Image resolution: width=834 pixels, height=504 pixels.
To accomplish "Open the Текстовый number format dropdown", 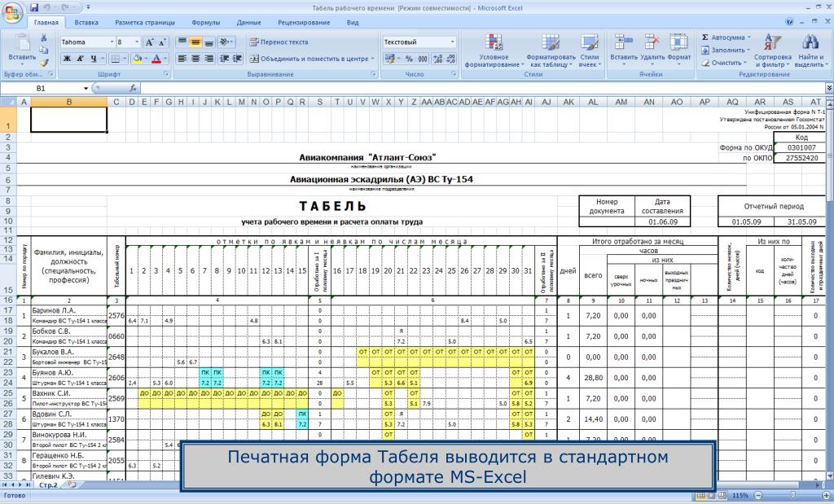I will click(x=453, y=42).
